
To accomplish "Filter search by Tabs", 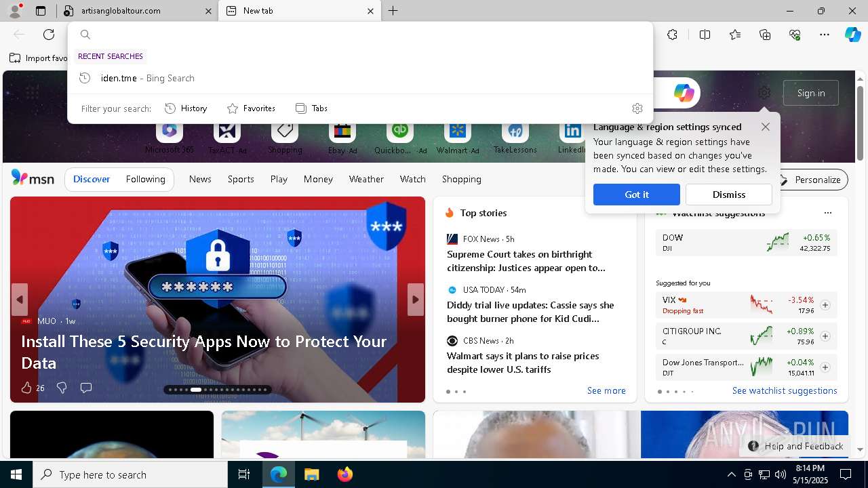I will click(x=311, y=108).
